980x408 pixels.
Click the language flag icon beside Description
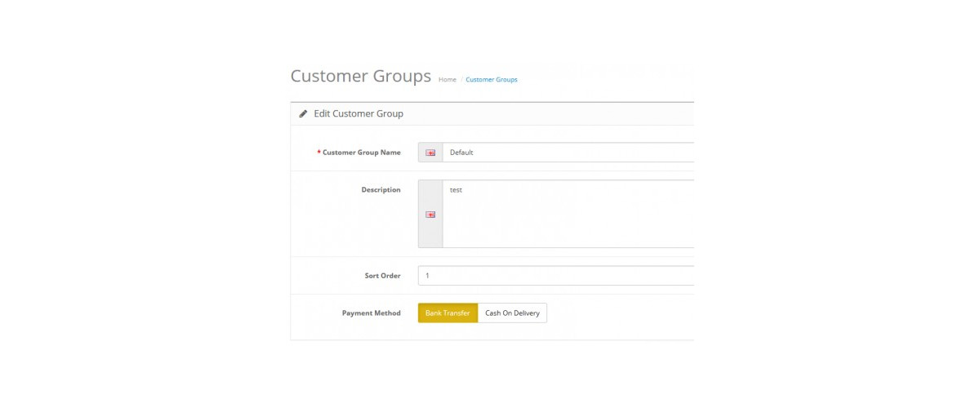430,215
